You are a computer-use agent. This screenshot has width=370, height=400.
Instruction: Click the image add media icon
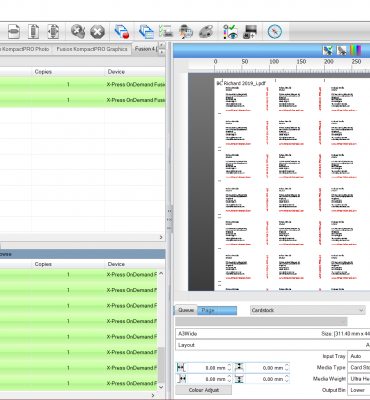[250, 32]
